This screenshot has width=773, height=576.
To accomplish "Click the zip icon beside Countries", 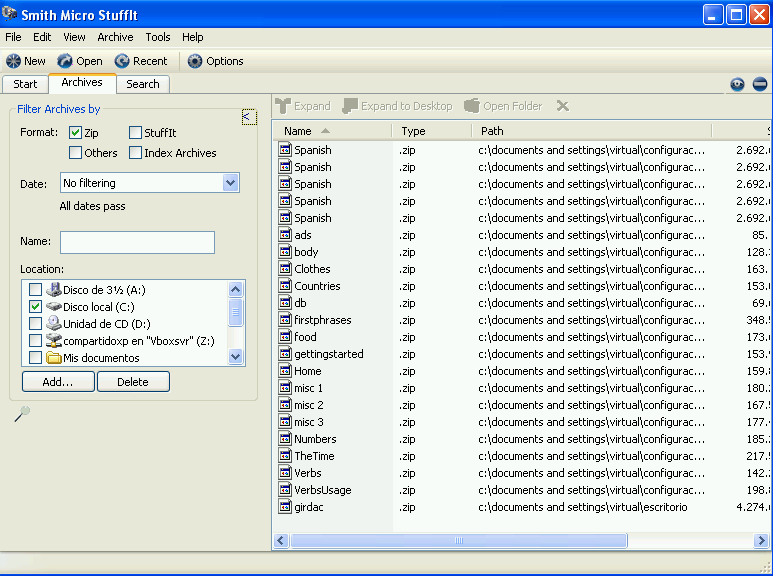I will point(285,286).
